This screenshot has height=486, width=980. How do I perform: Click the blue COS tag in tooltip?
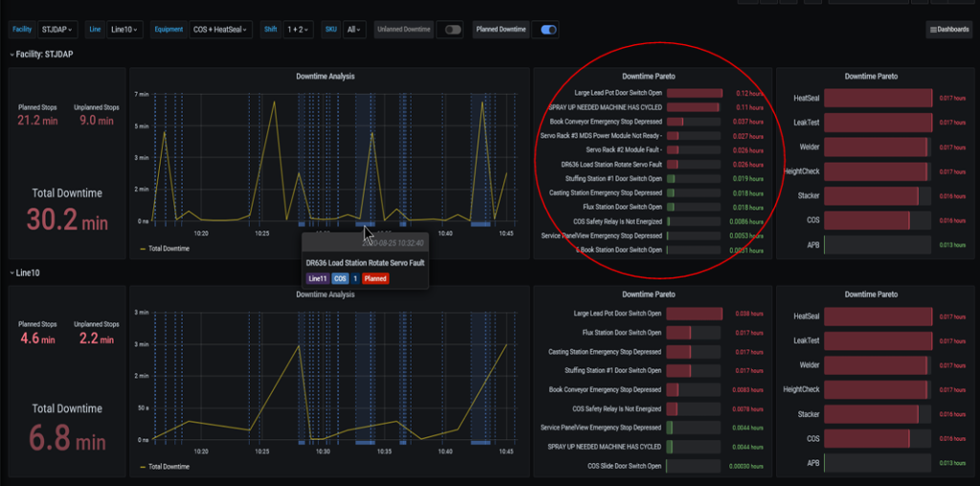340,278
